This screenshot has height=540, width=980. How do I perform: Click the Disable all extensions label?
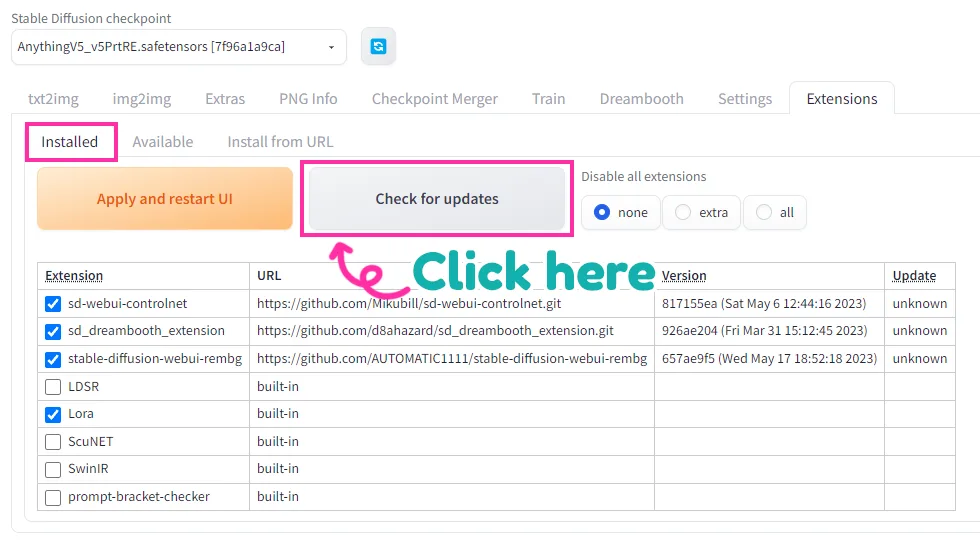(644, 176)
